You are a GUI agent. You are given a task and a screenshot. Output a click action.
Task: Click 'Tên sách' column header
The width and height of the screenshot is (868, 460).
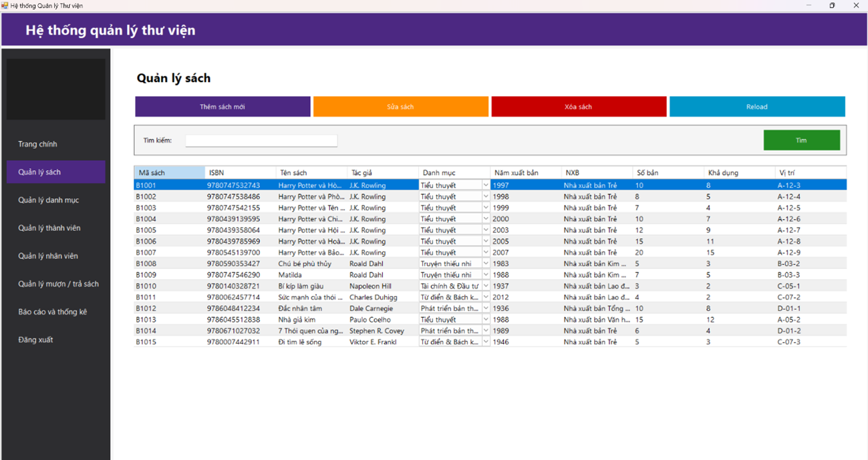[311, 173]
